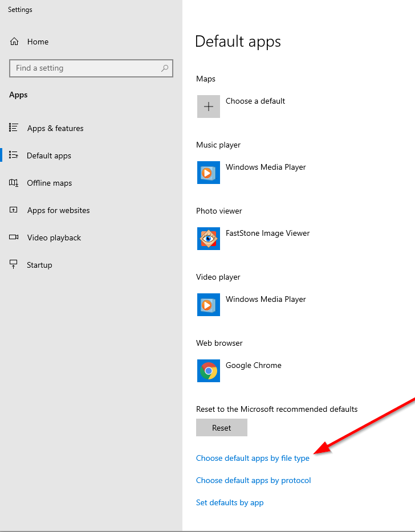Click the Offline maps icon
Image resolution: width=415 pixels, height=532 pixels.
pos(14,183)
